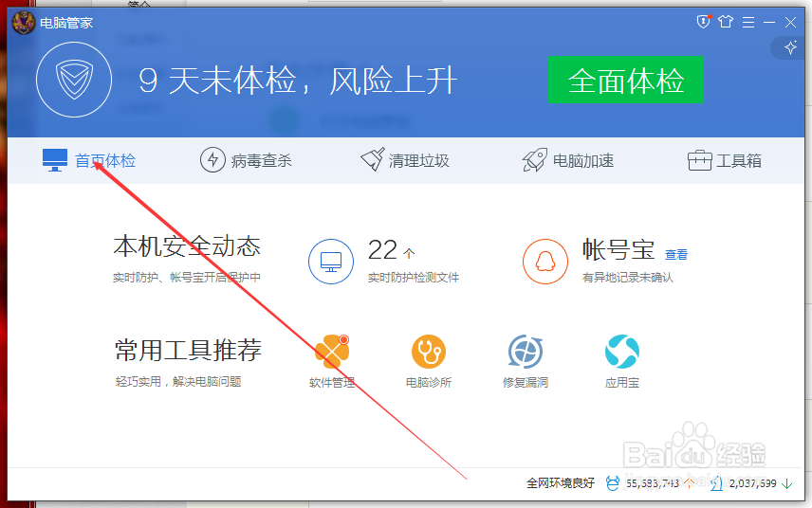
Task: Click the sparkle star side button
Action: tap(790, 47)
